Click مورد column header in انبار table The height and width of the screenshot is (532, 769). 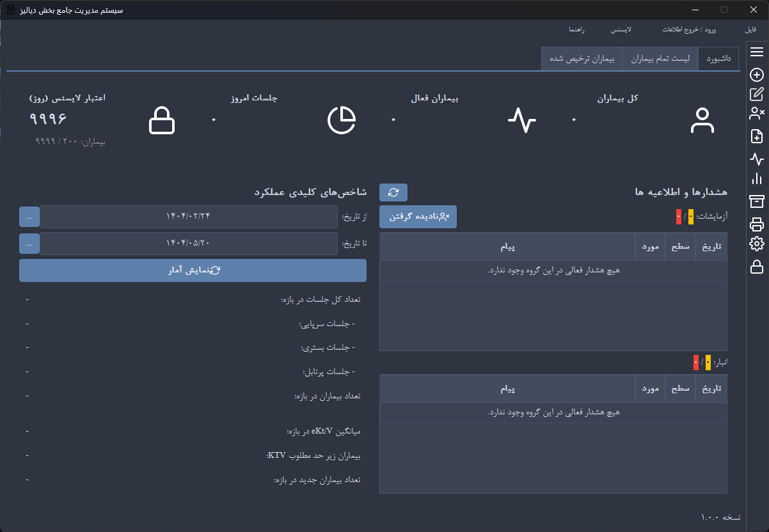[650, 389]
